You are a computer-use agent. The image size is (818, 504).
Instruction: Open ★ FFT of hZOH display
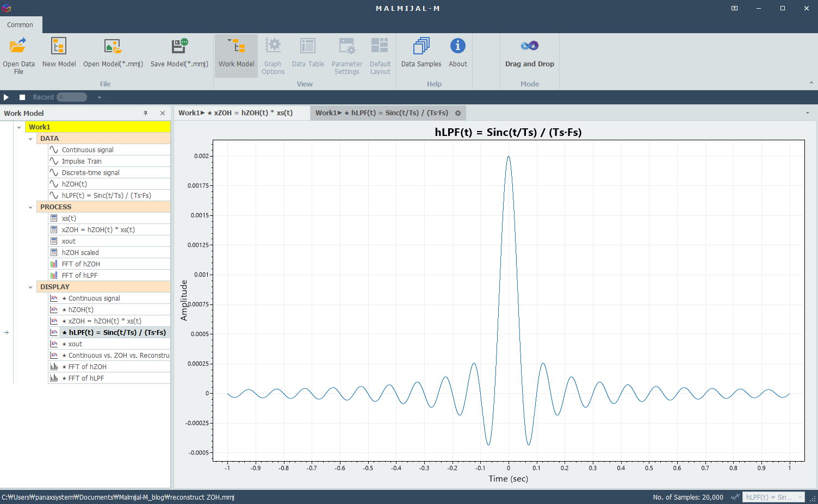[109, 367]
